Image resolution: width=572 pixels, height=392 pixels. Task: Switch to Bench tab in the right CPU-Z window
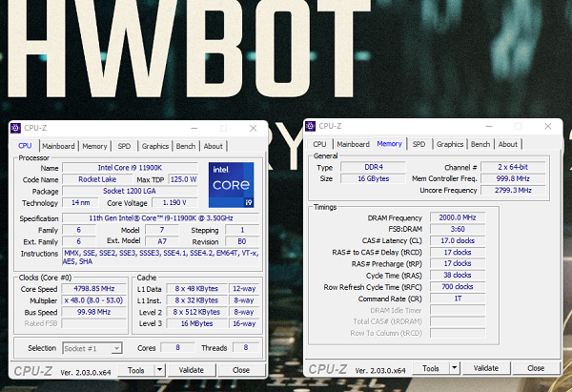pyautogui.click(x=480, y=144)
